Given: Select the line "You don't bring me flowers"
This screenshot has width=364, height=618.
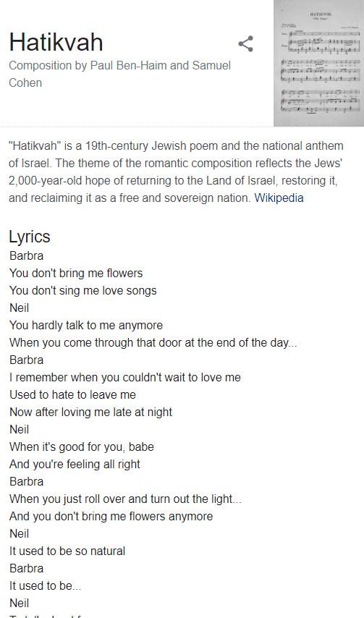Looking at the screenshot, I should (x=76, y=273).
